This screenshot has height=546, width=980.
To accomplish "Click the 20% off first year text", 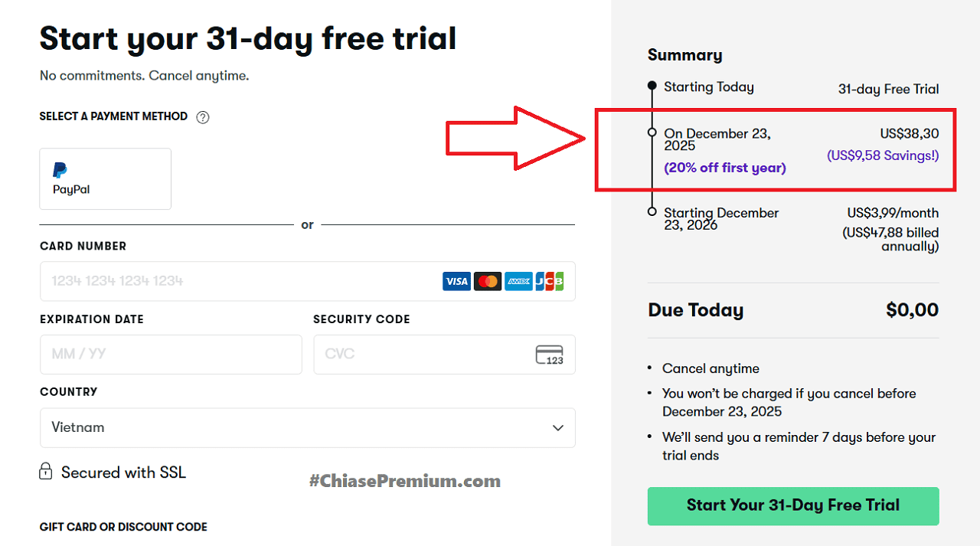I will (x=724, y=168).
